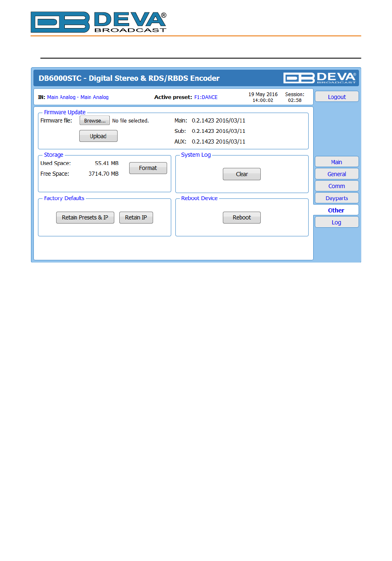Click the Logout button
This screenshot has height=561, width=392.
pos(337,97)
